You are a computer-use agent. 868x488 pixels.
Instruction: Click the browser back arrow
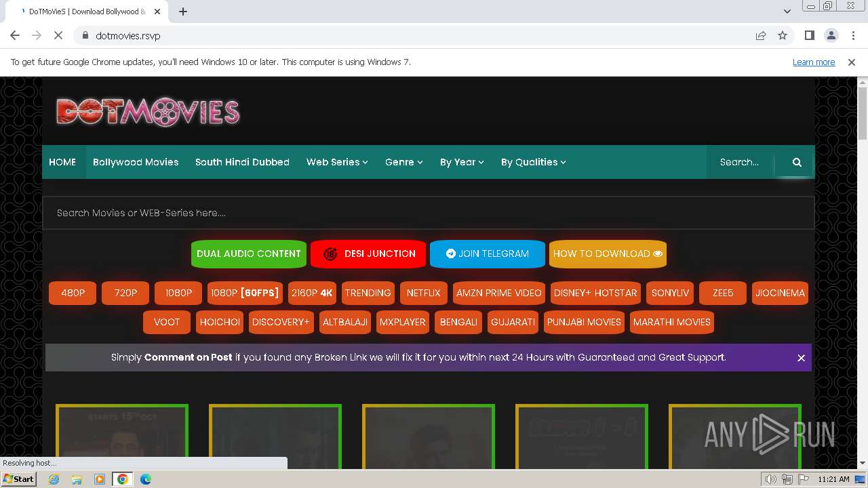point(15,35)
